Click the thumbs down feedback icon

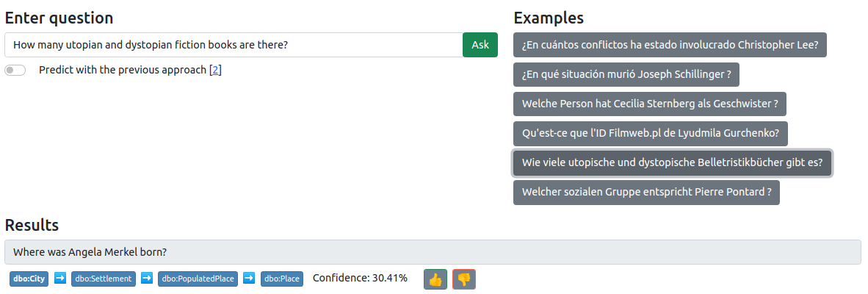coord(464,279)
